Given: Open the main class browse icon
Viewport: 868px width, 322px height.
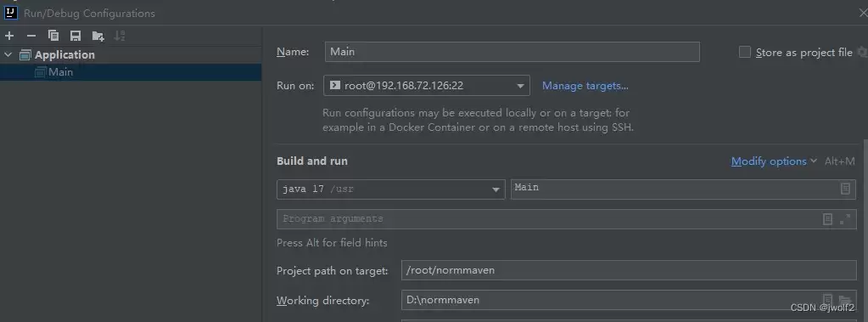Looking at the screenshot, I should tap(845, 189).
